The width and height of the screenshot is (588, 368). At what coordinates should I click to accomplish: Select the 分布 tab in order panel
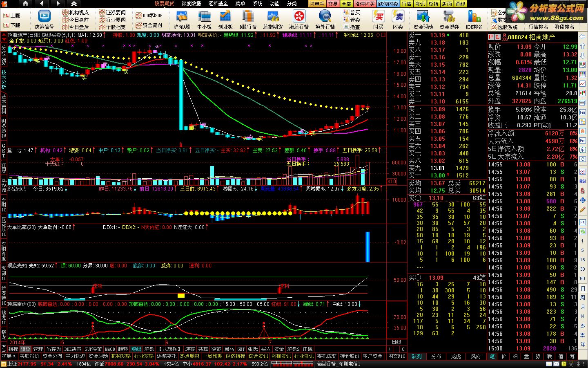coord(436,357)
